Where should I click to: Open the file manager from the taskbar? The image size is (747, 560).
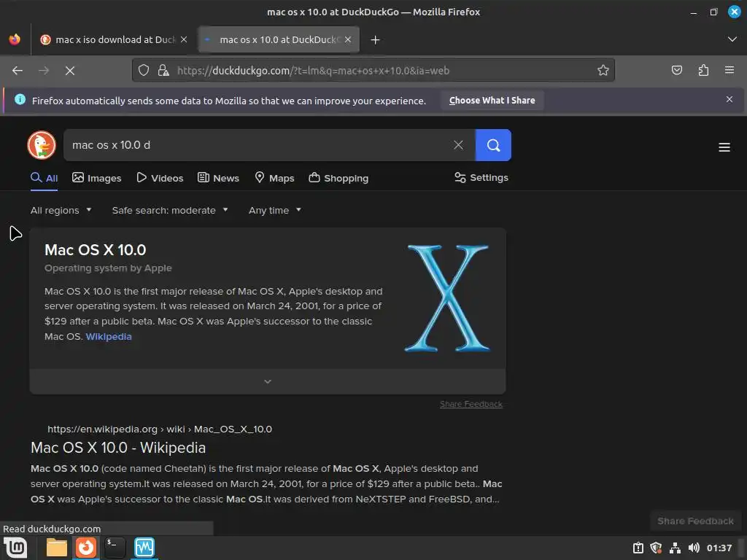coord(56,548)
